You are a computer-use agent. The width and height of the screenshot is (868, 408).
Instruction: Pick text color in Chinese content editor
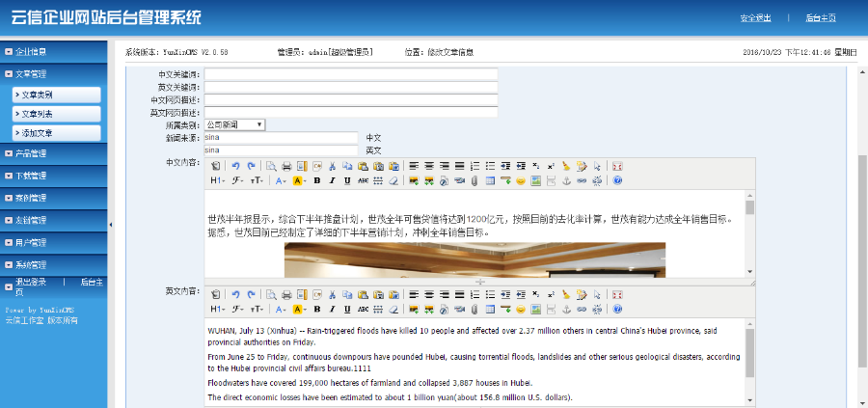(282, 180)
